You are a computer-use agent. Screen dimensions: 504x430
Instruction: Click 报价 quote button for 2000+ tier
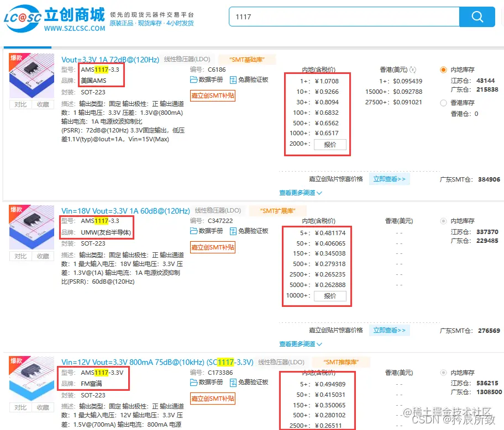click(329, 145)
